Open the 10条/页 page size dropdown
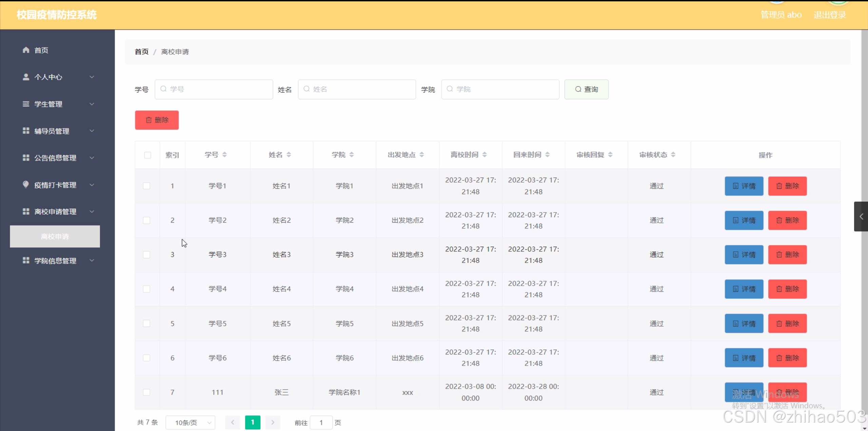 click(x=190, y=423)
